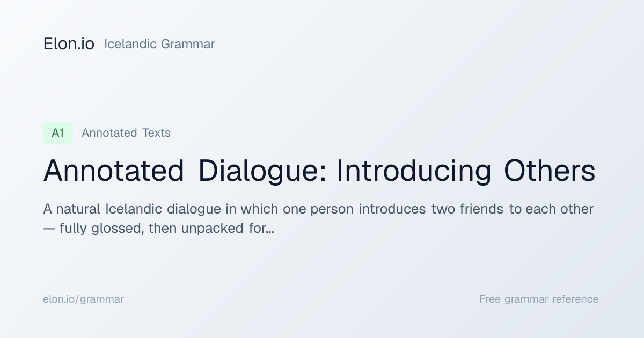
Task: Click the Annotated Dialogue: Introducing Others title
Action: pos(319,171)
